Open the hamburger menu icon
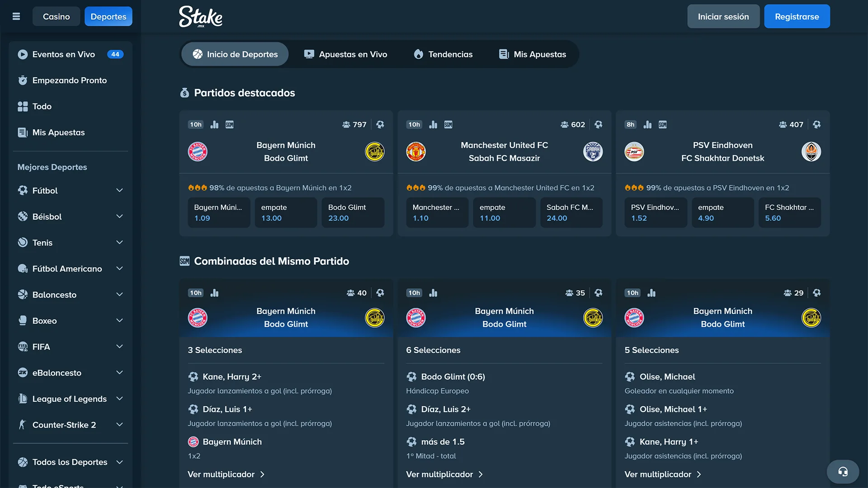This screenshot has width=868, height=488. click(x=16, y=16)
